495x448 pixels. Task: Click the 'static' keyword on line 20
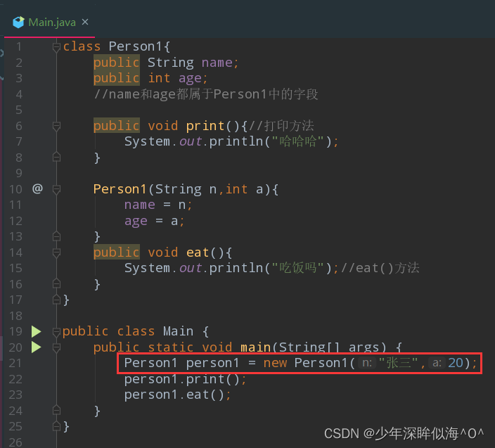point(171,347)
